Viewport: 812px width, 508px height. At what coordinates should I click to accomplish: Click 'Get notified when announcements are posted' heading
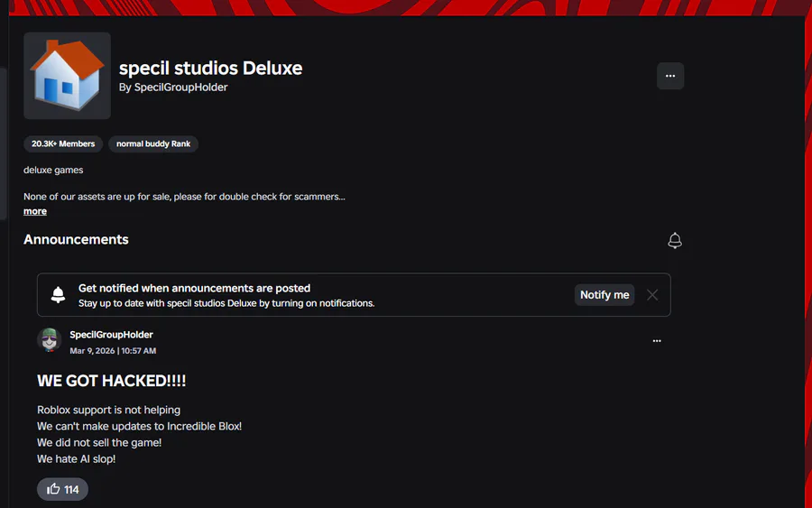click(194, 289)
